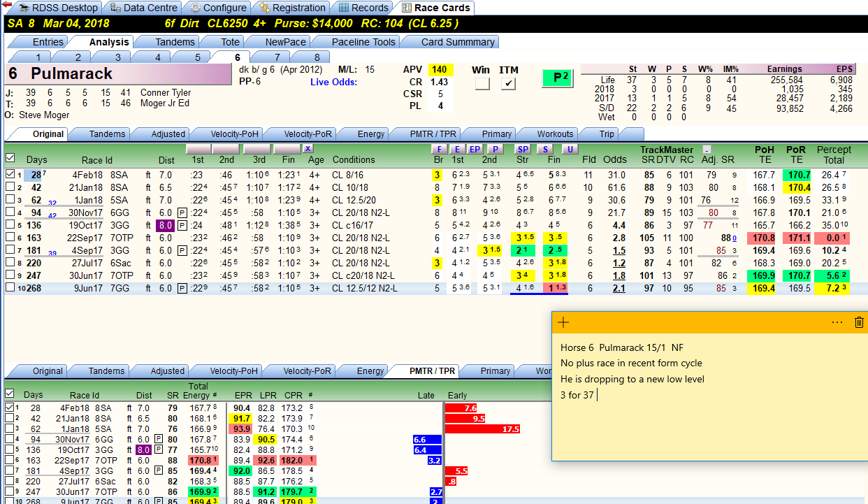Click the blank button above 2nd column
Screen dimensions: 868x504
(226, 149)
